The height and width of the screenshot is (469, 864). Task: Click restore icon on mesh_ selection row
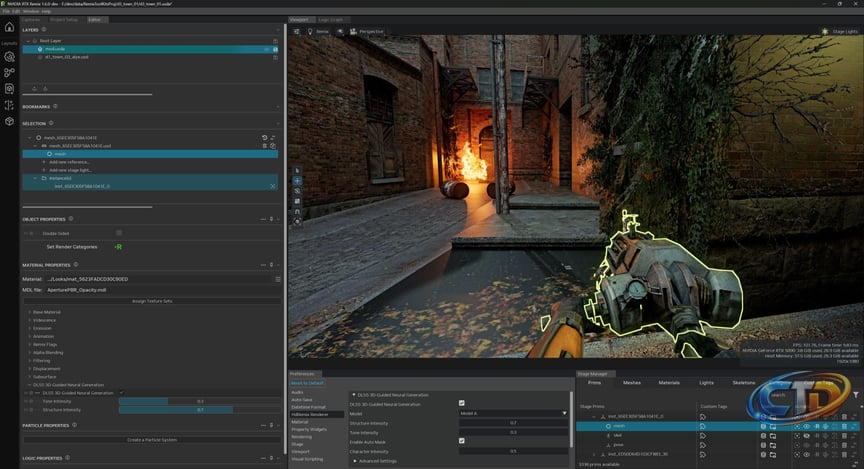pos(264,138)
